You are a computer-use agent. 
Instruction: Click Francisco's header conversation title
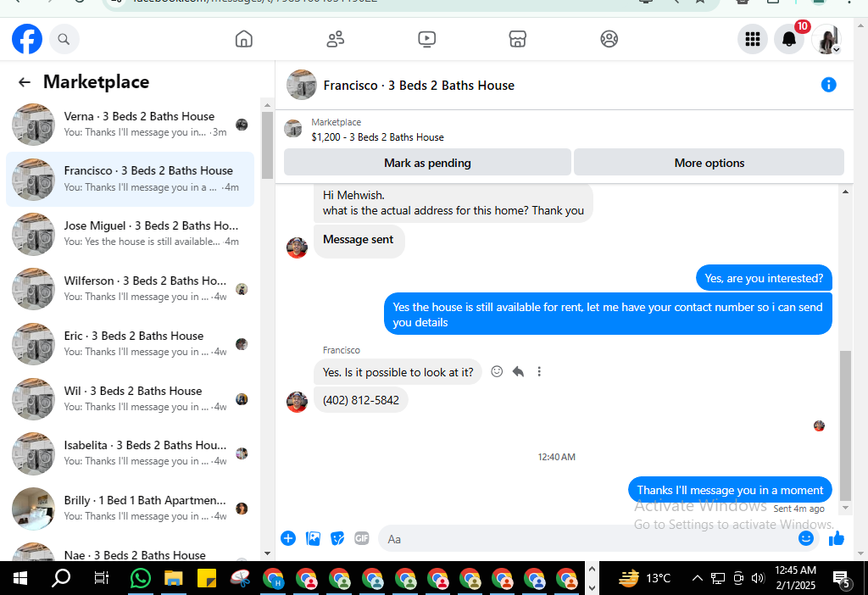(x=419, y=86)
